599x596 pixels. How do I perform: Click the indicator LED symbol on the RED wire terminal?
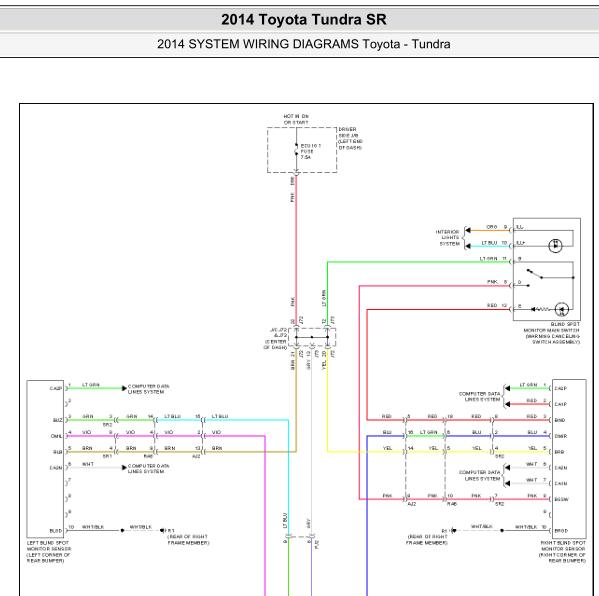(561, 309)
